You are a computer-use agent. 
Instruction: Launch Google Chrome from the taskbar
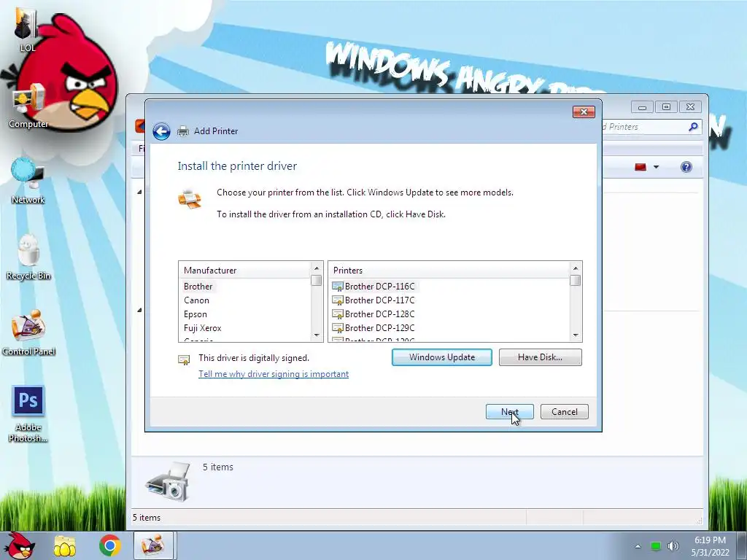(x=110, y=545)
